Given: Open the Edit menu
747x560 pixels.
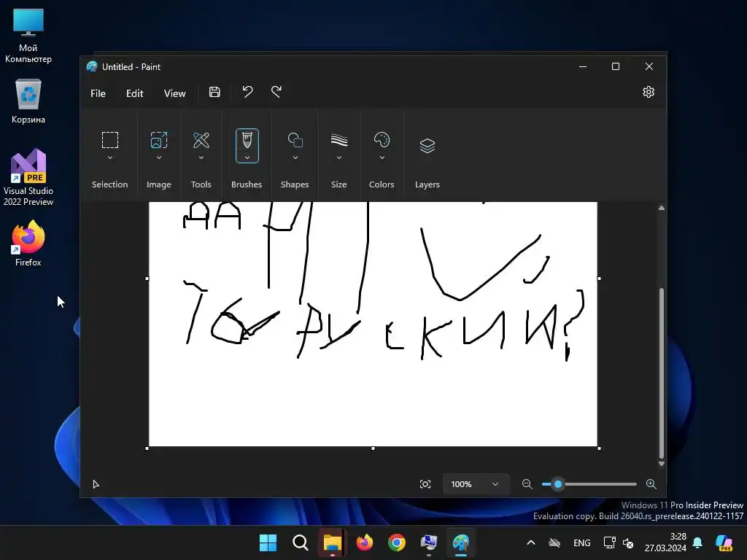Looking at the screenshot, I should pyautogui.click(x=134, y=93).
